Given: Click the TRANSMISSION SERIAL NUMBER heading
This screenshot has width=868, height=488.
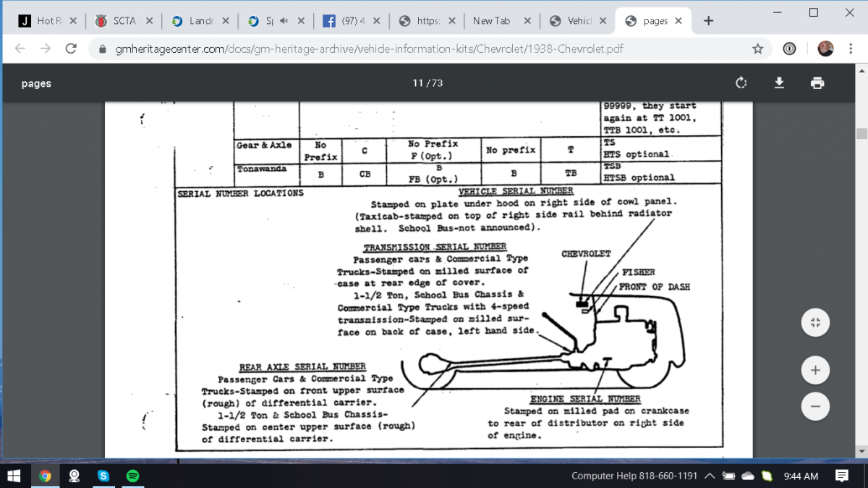Looking at the screenshot, I should 435,247.
